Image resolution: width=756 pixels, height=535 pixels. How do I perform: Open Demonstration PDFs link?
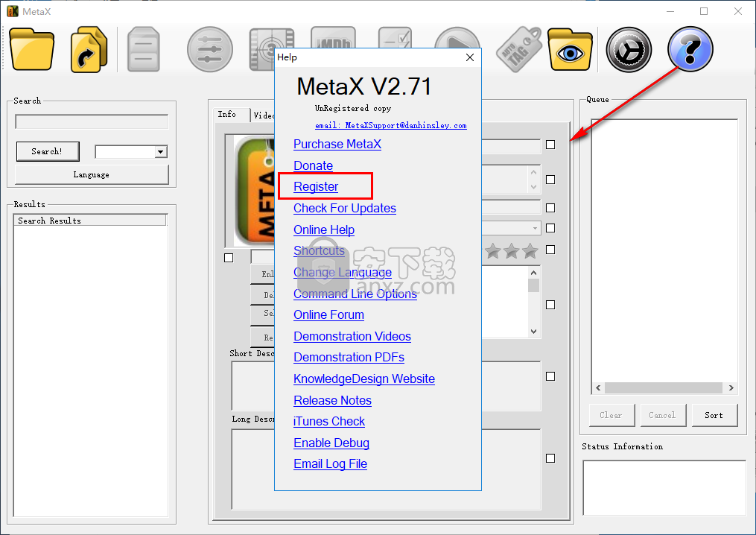[x=349, y=358]
